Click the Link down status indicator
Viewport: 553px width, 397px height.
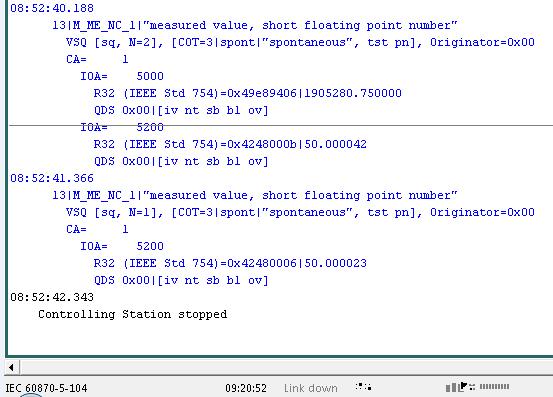point(311,388)
